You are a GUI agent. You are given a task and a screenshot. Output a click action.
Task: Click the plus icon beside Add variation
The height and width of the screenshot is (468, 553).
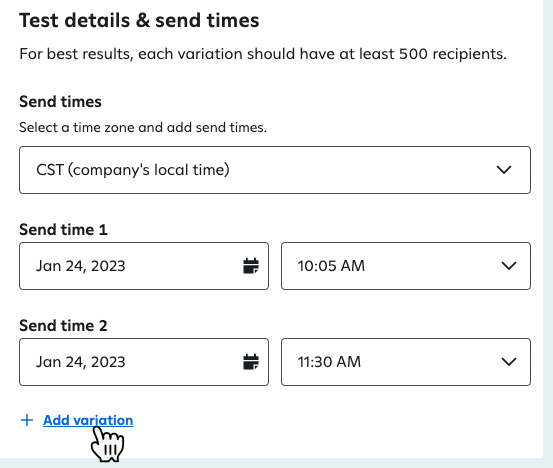click(27, 420)
